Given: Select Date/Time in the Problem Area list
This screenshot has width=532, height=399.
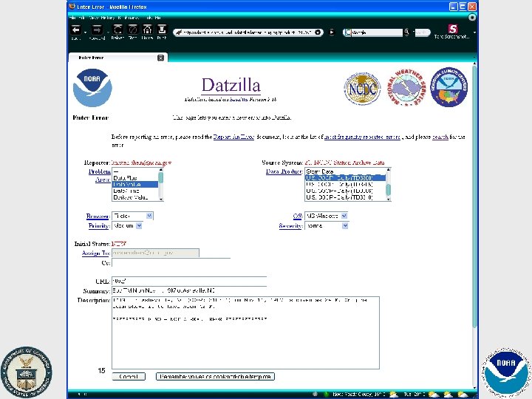Looking at the screenshot, I should click(x=135, y=191).
